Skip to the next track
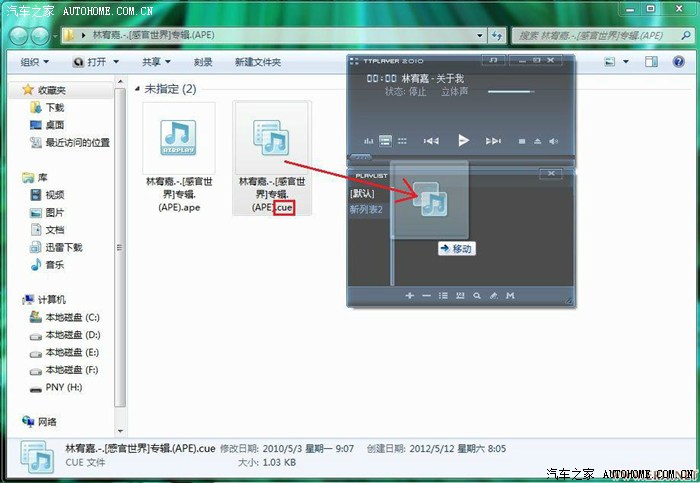This screenshot has width=700, height=483. click(x=492, y=141)
